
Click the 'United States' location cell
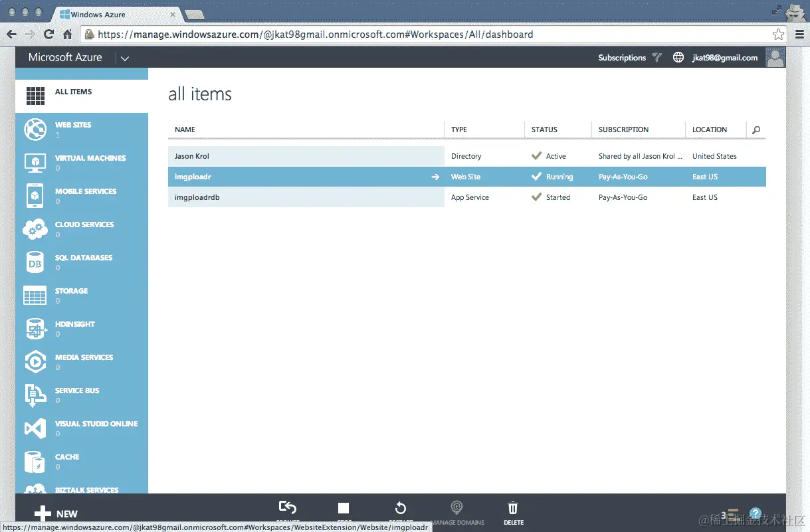pos(714,156)
